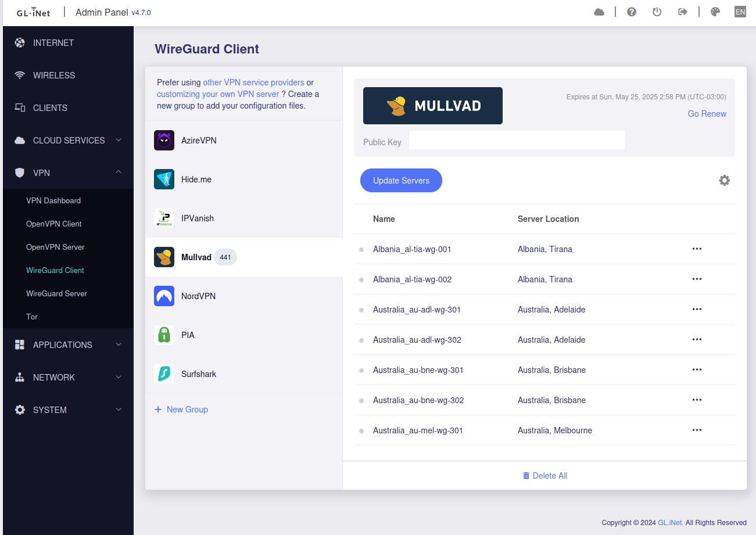756x535 pixels.
Task: Open the theme palette icon
Action: pyautogui.click(x=715, y=12)
